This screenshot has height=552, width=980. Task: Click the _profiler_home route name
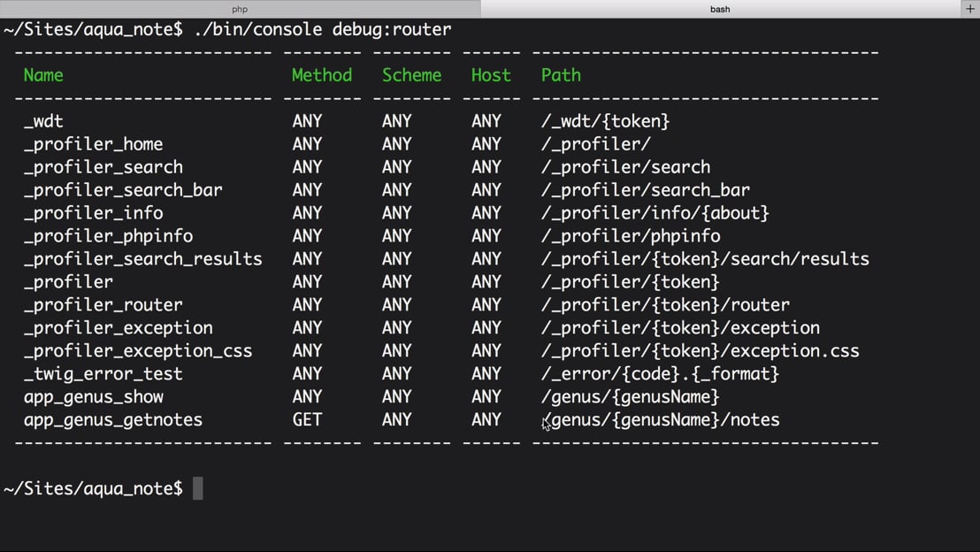(94, 144)
